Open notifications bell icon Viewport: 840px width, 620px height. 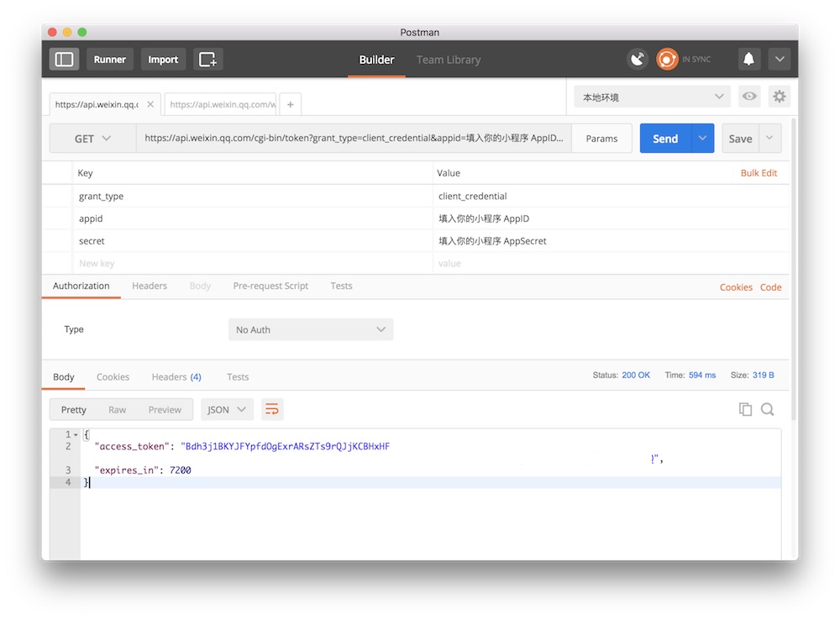coord(749,59)
